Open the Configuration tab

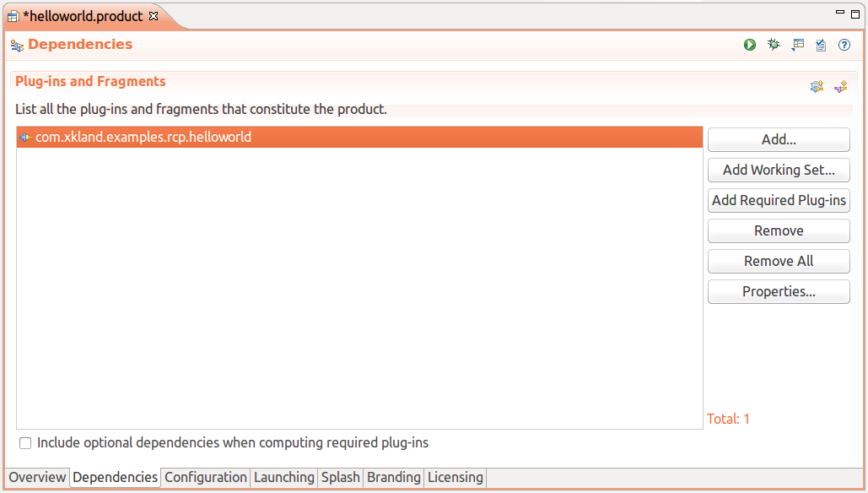click(206, 478)
